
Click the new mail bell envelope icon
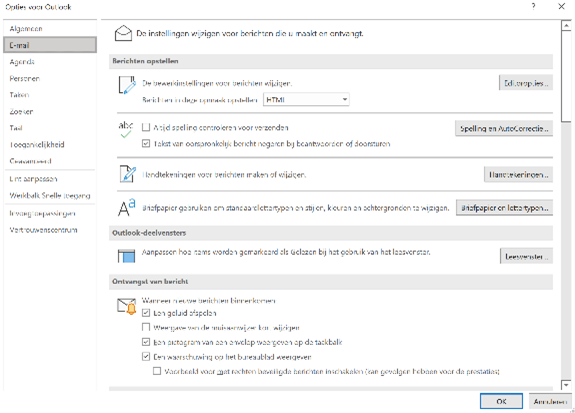(x=127, y=306)
